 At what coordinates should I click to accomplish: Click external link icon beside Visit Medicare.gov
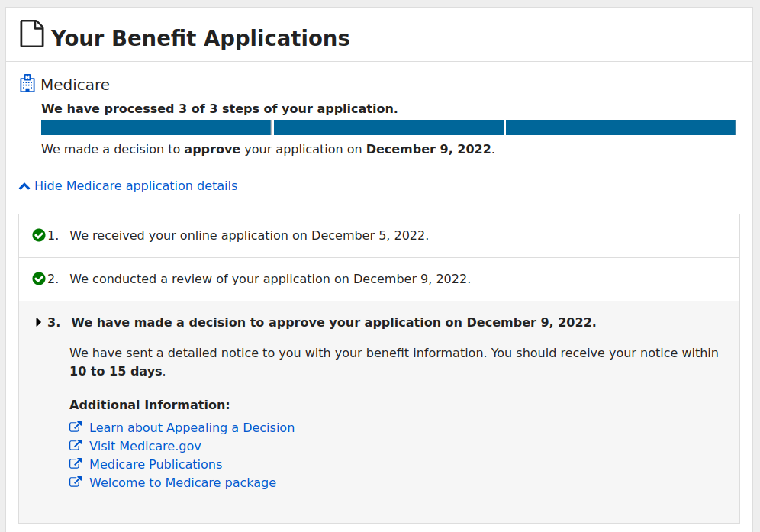[x=75, y=445]
